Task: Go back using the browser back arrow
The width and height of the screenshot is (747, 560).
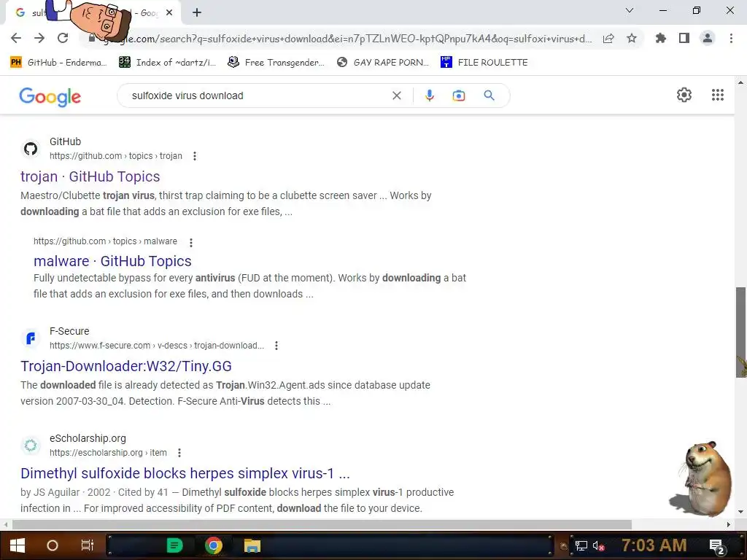Action: [x=16, y=38]
